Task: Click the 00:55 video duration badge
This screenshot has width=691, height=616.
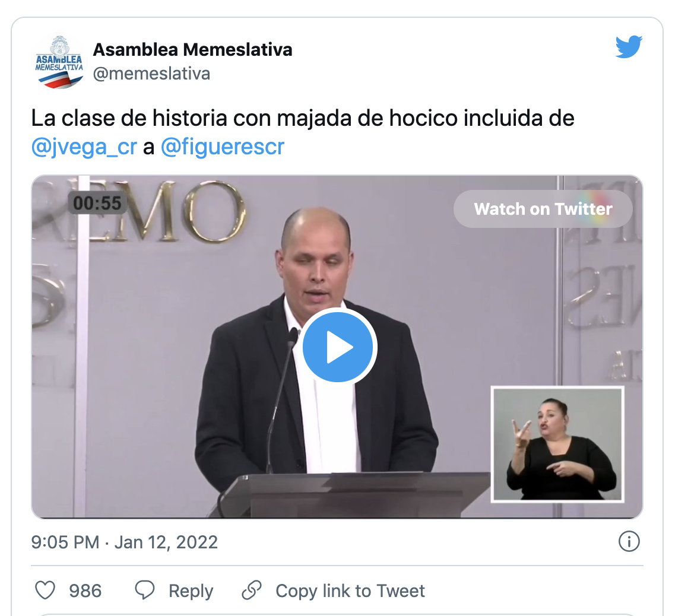Action: (x=97, y=203)
